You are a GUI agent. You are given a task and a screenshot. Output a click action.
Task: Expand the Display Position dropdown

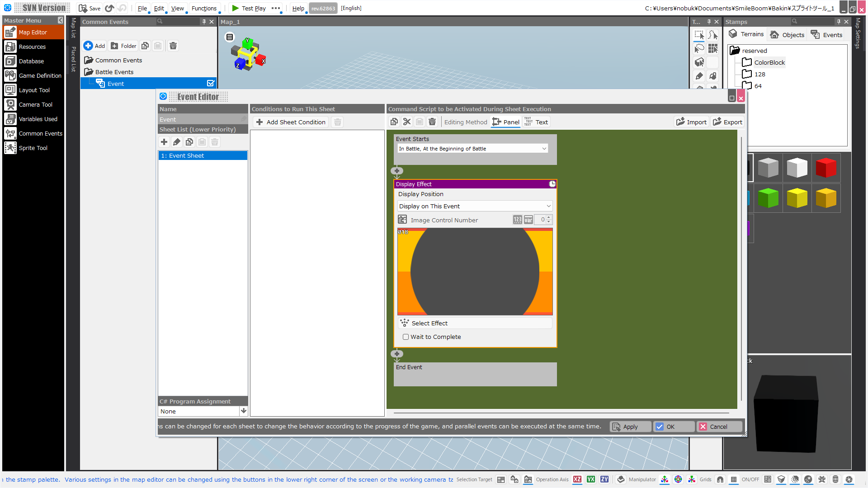pyautogui.click(x=475, y=206)
